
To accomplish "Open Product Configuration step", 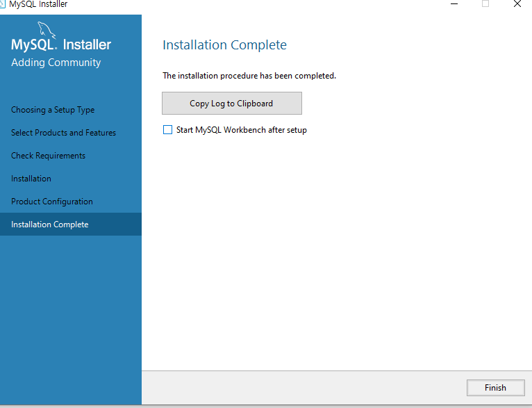I will [52, 202].
